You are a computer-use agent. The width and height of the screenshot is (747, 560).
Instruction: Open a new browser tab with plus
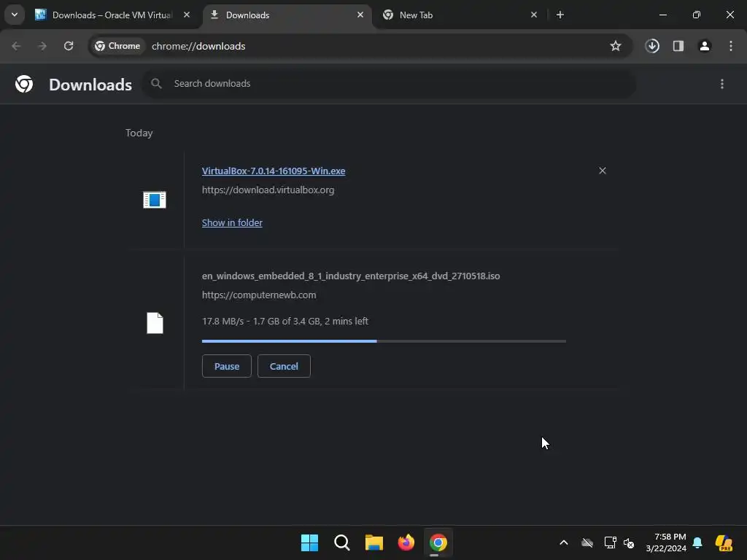pos(560,15)
